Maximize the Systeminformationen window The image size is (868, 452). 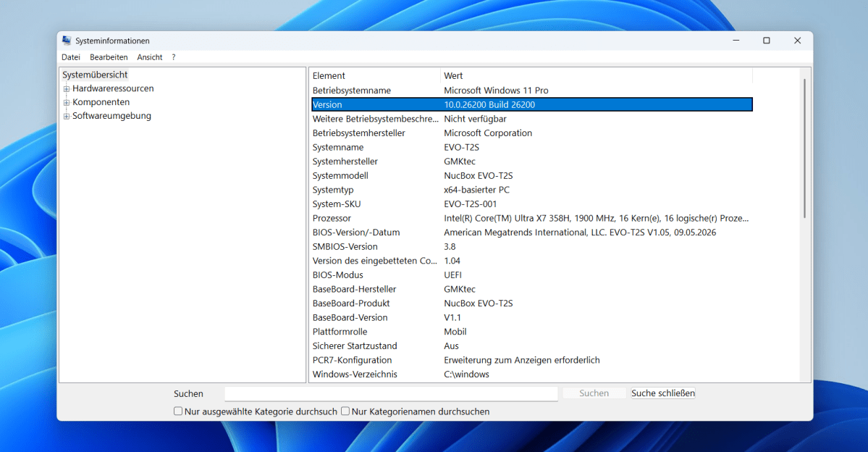click(x=767, y=41)
